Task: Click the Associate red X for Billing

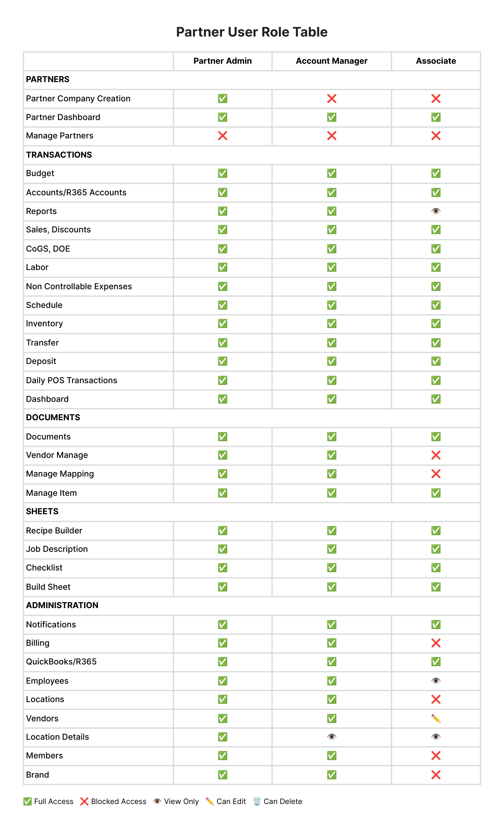Action: tap(436, 643)
